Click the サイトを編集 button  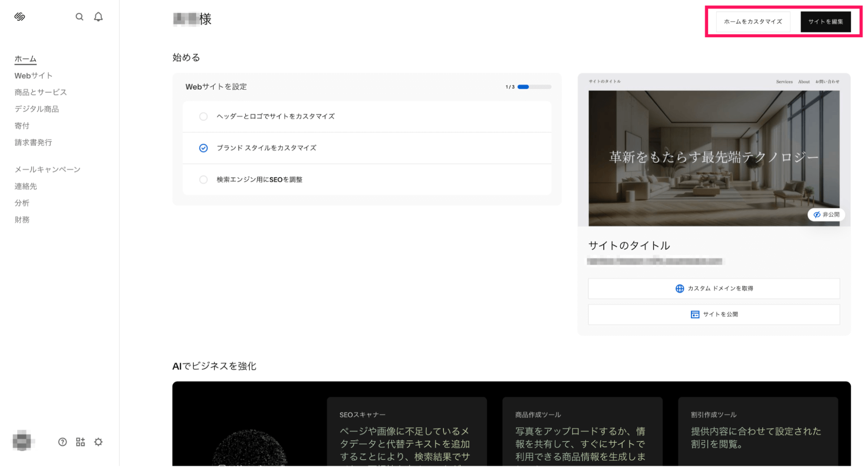pos(825,21)
